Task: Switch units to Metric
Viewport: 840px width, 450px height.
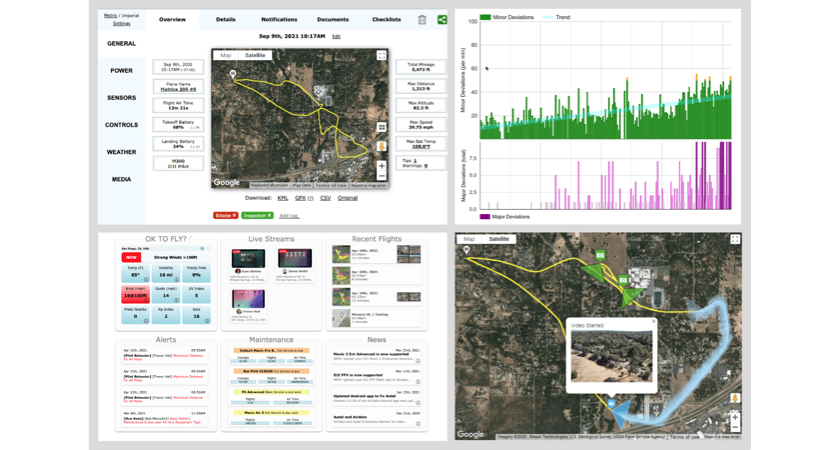Action: click(x=111, y=16)
